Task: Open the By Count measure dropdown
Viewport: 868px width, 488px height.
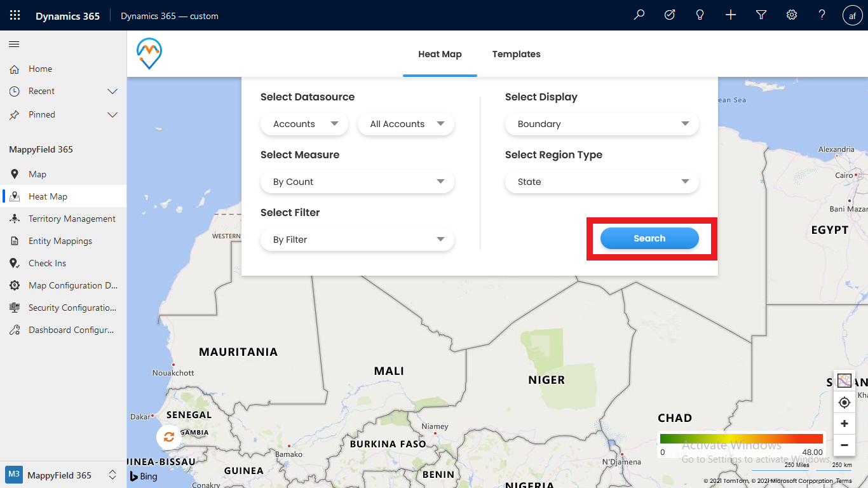Action: [x=357, y=182]
